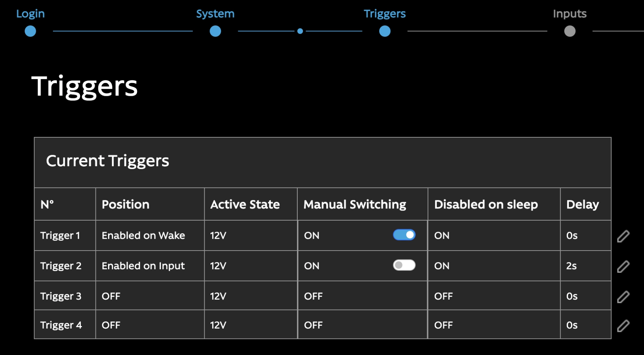The image size is (644, 355).
Task: Select Trigger 2 position Enabled on Input
Action: pos(143,266)
